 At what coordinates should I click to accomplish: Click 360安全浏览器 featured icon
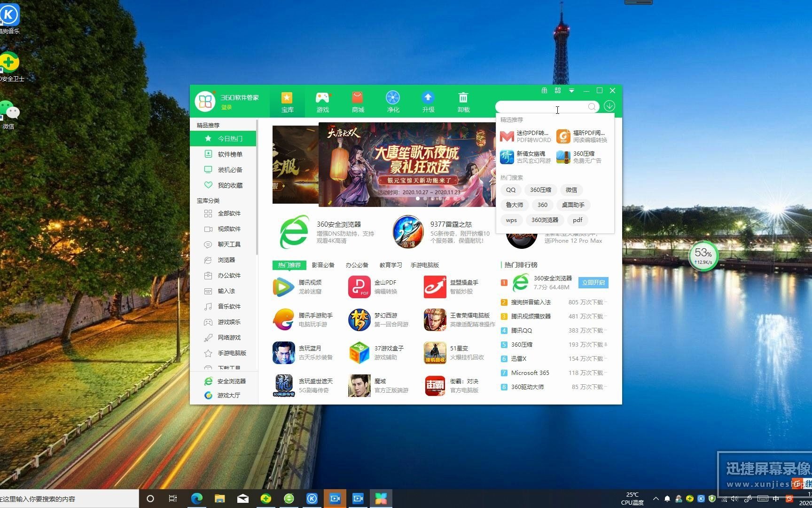(x=294, y=232)
